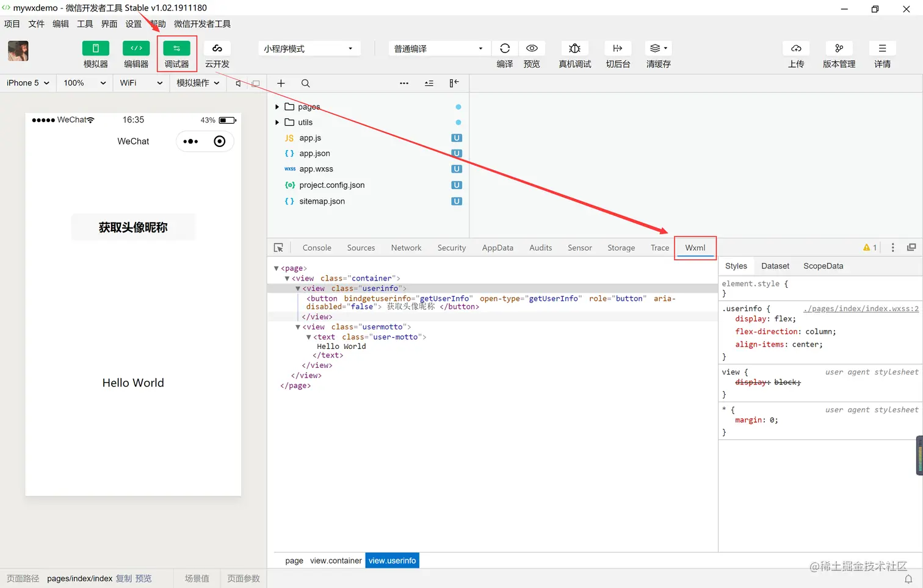Click the warning count triangle icon
This screenshot has height=588, width=923.
tap(866, 248)
